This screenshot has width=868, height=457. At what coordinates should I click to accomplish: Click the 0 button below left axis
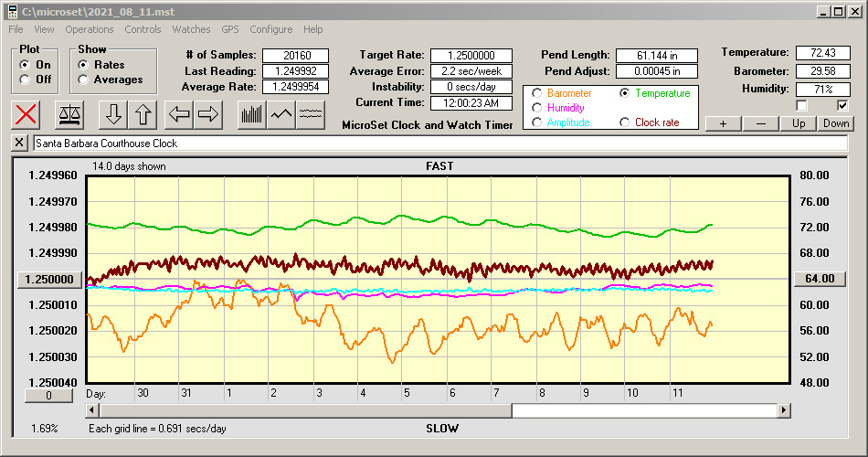click(x=48, y=396)
